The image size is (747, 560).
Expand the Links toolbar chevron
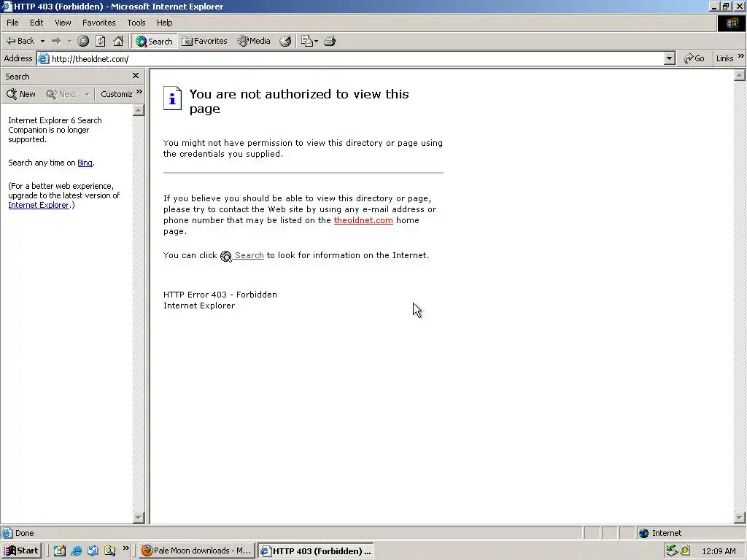741,56
